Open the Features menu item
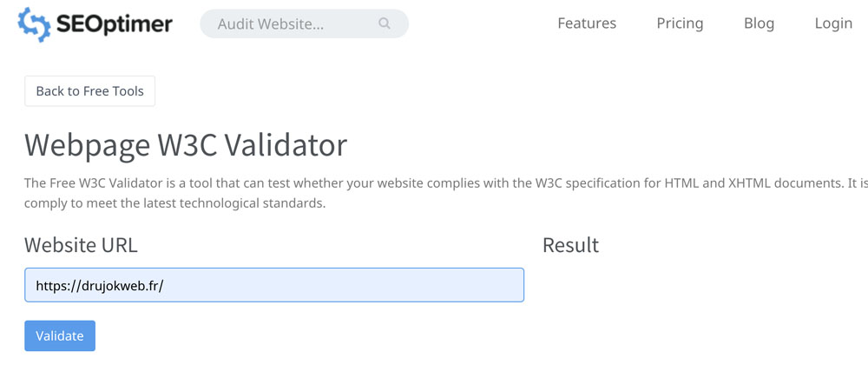Image resolution: width=868 pixels, height=385 pixels. click(x=587, y=23)
